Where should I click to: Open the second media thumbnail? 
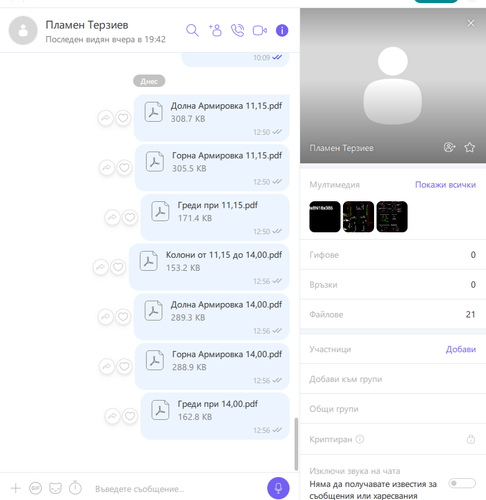(358, 217)
